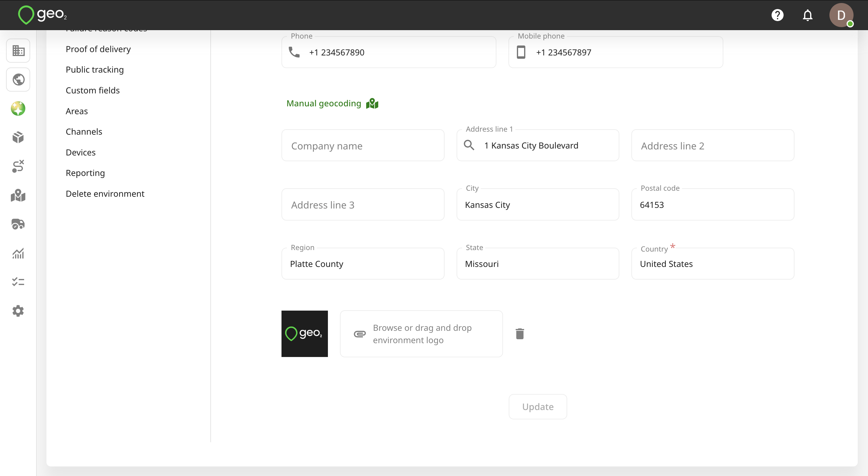Open the checklist sidebar icon

click(18, 282)
